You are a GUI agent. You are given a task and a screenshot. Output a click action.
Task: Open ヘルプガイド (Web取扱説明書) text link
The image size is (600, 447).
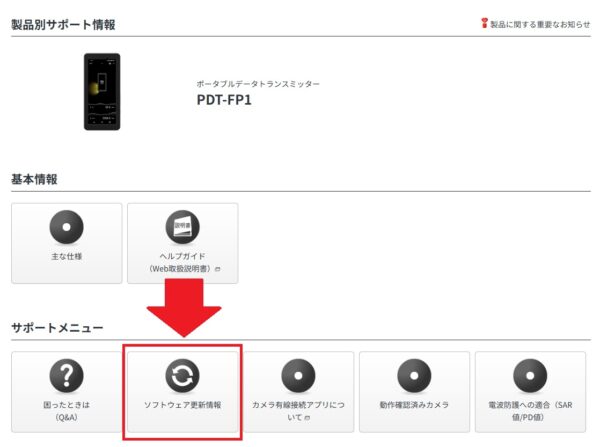click(183, 262)
